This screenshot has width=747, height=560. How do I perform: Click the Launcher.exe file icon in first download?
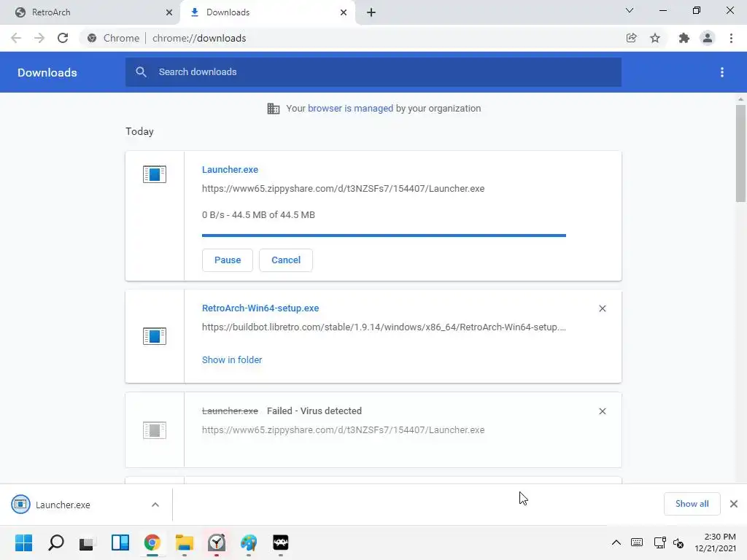tap(155, 174)
